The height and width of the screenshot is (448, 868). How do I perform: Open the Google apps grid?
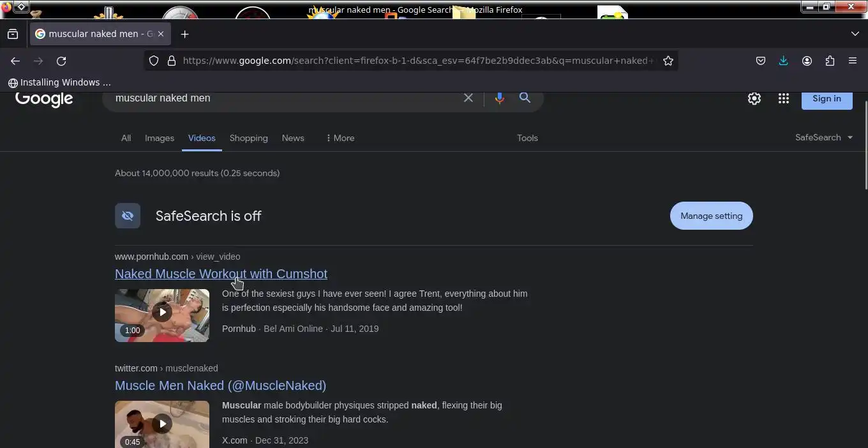point(784,98)
